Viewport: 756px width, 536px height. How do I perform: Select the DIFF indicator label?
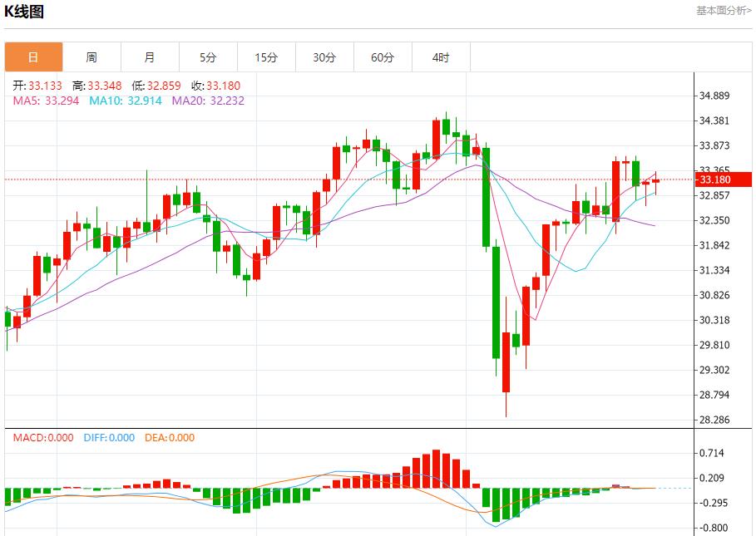coord(109,438)
